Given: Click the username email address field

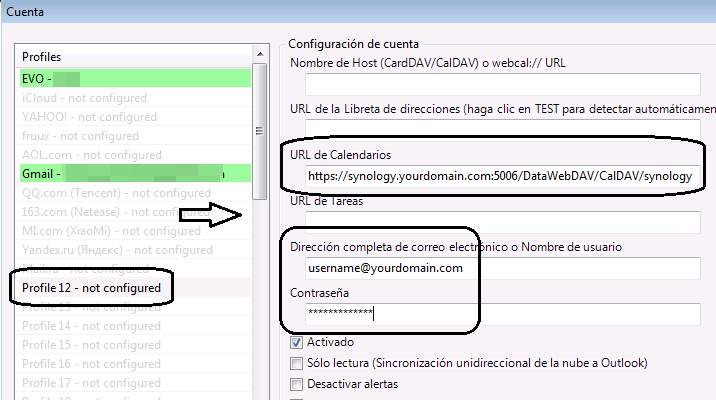Looking at the screenshot, I should click(x=503, y=268).
